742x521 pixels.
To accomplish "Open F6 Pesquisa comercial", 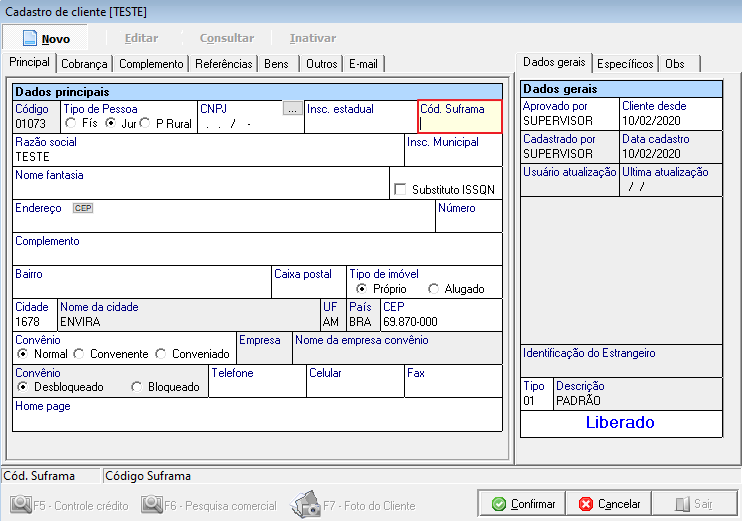I will click(153, 505).
